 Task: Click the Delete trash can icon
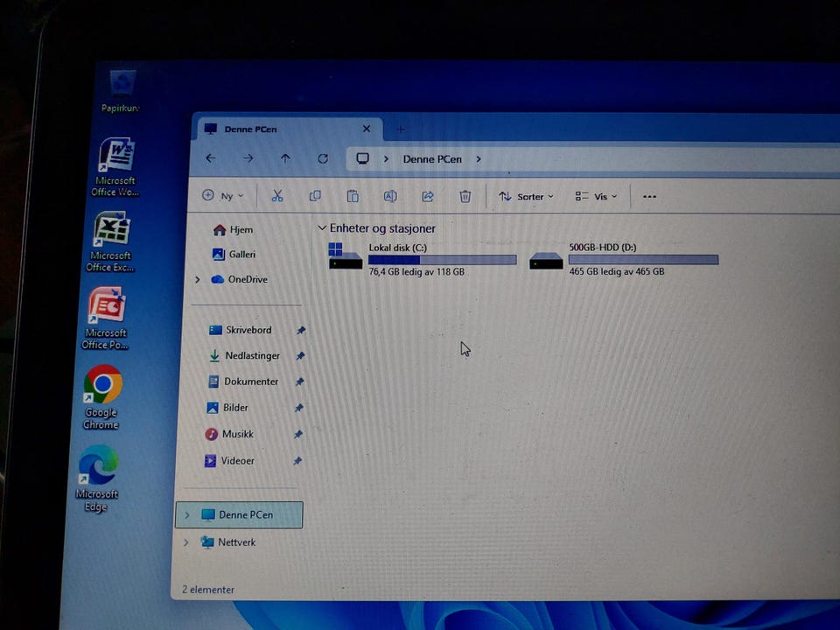tap(465, 196)
